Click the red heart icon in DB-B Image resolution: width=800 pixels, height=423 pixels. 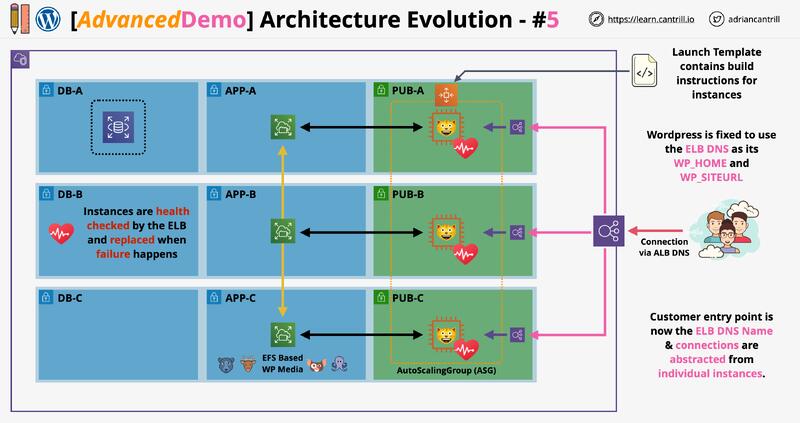[61, 233]
